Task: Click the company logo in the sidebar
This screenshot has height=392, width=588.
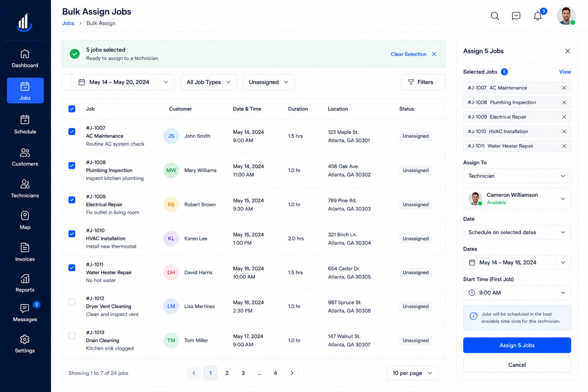Action: pos(25,22)
